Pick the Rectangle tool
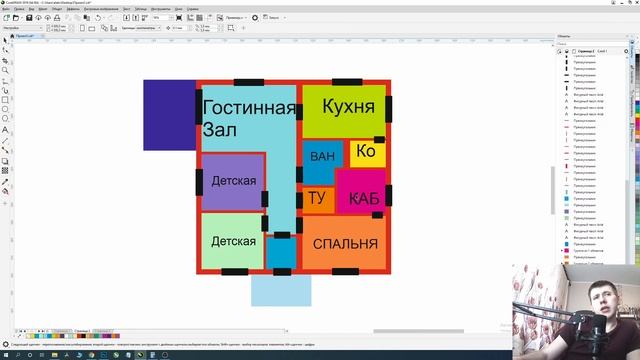Screen dimensions: 640x360 click(x=5, y=100)
